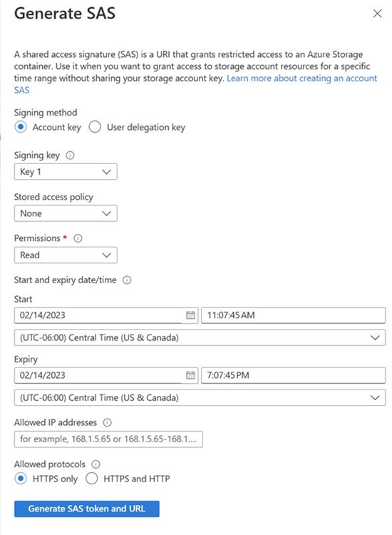The height and width of the screenshot is (535, 392).
Task: Click the Allowed IP addresses input field
Action: tap(108, 439)
